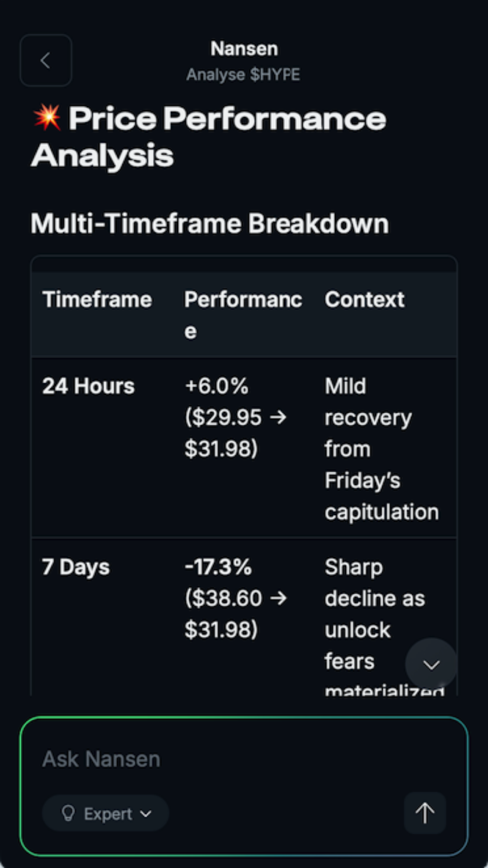Image resolution: width=488 pixels, height=868 pixels.
Task: Select the 24 Hours row label
Action: click(88, 386)
